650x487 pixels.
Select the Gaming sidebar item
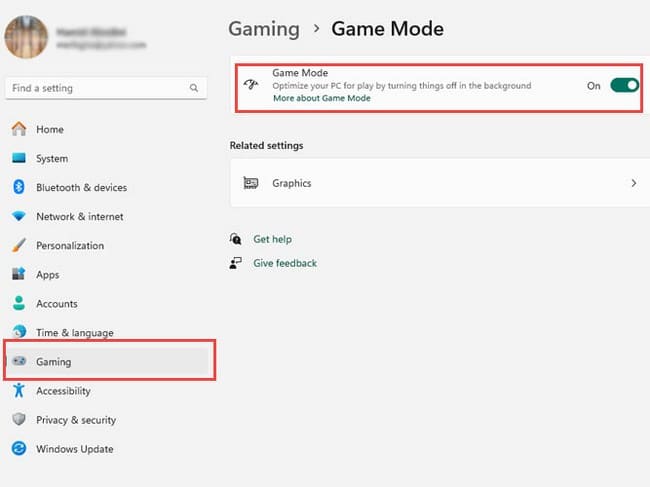[x=53, y=362]
